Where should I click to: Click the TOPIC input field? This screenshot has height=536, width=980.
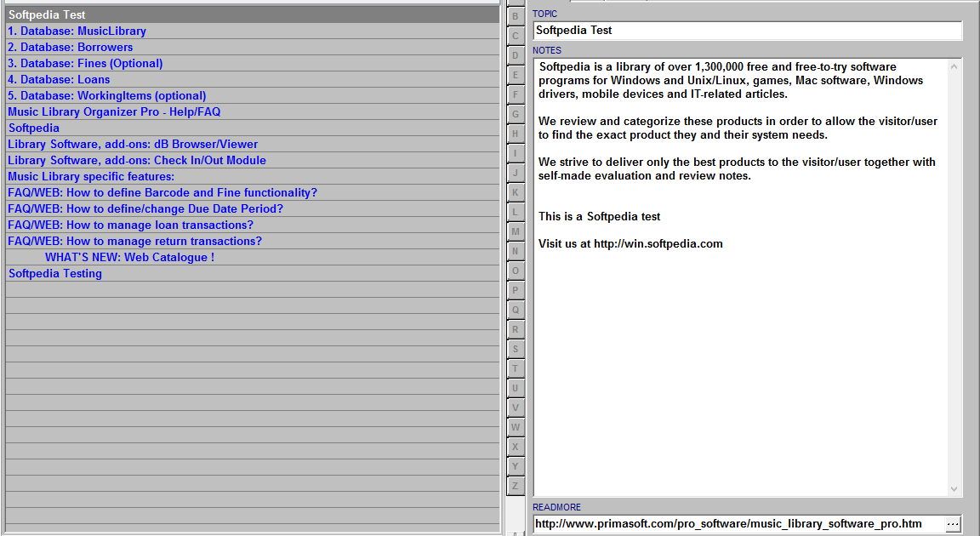tap(748, 31)
